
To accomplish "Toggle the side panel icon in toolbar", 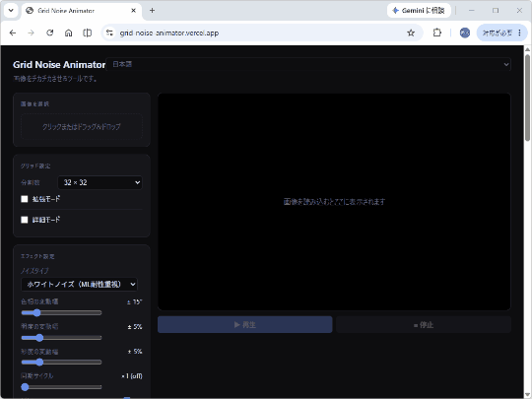I will [x=88, y=33].
